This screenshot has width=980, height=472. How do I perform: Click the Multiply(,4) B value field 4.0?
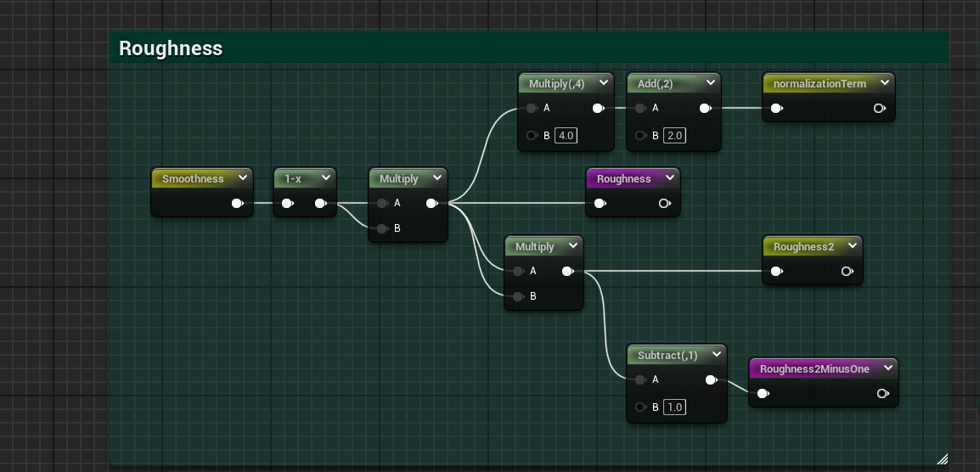[566, 136]
